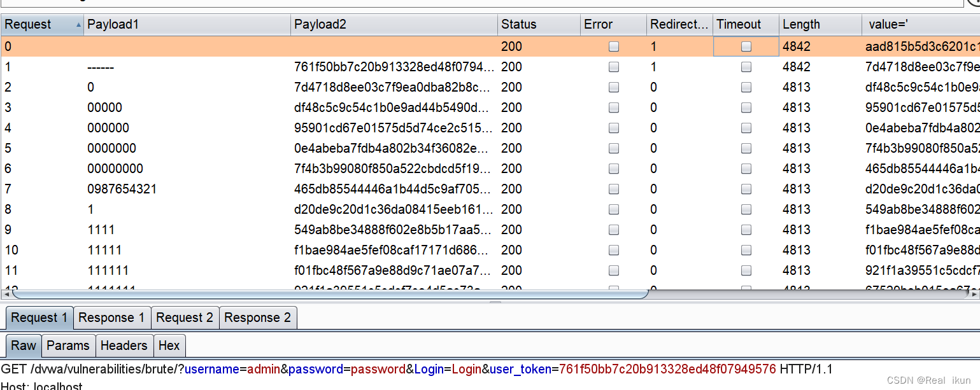980x390 pixels.
Task: Toggle Timeout checkbox in request 9 row
Action: [746, 230]
